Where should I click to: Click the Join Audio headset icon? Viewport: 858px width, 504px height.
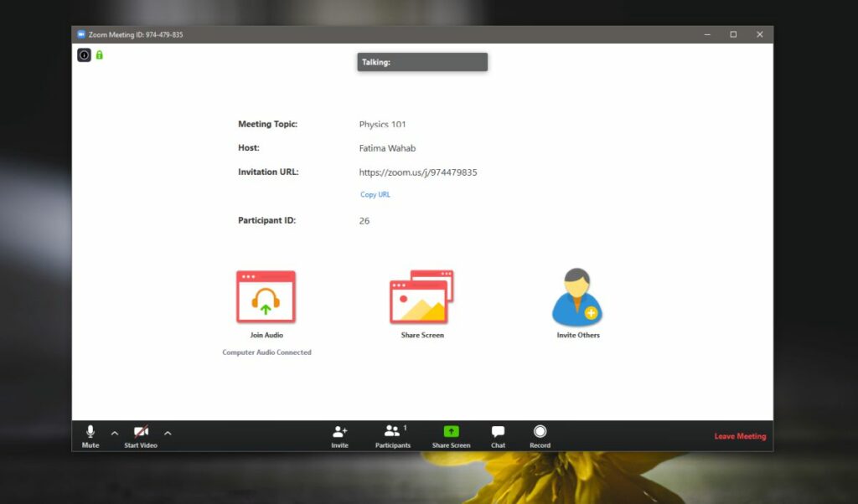266,295
